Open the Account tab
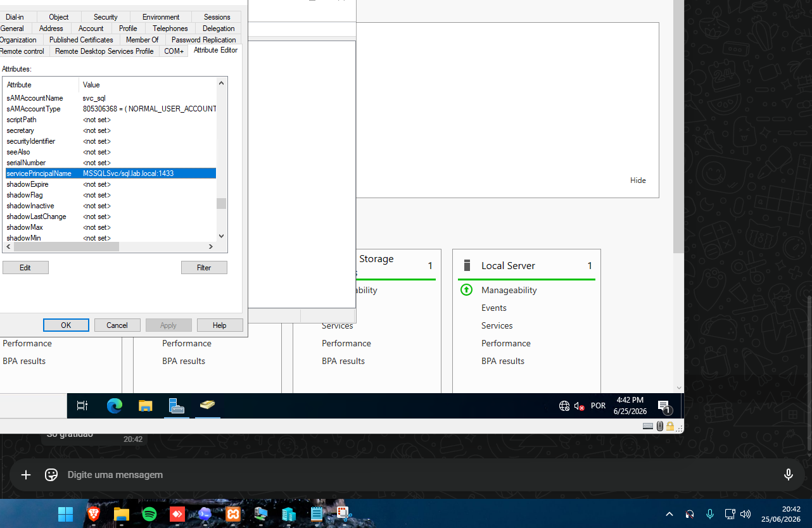812x528 pixels. click(x=91, y=28)
